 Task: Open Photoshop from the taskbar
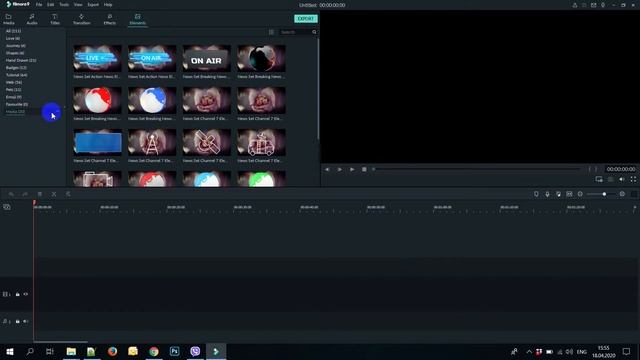[174, 351]
